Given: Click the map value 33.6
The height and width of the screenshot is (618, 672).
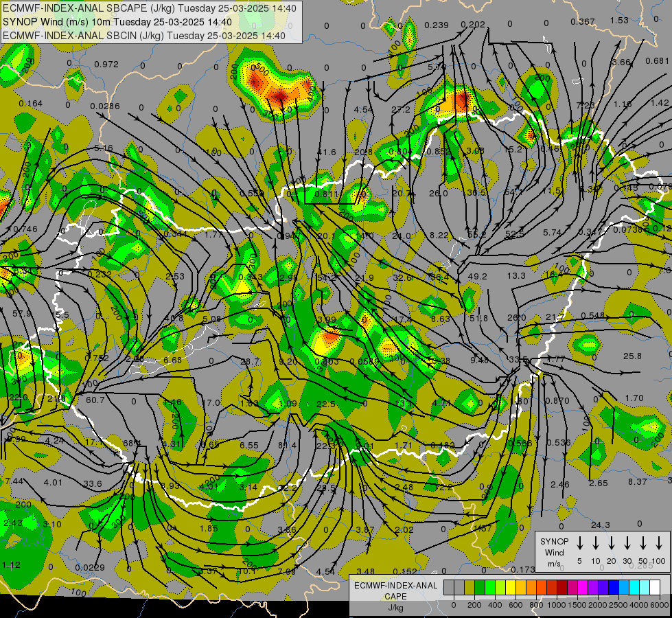Looking at the screenshot, I should click(x=93, y=484).
